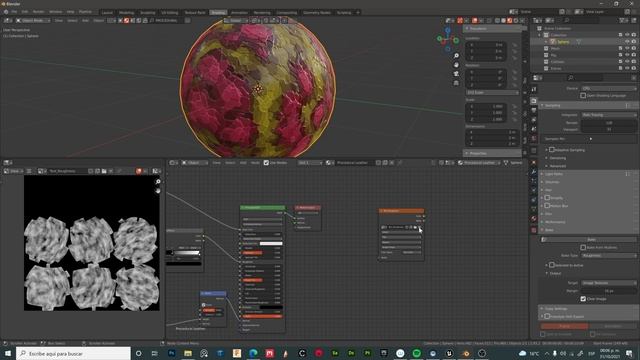Screen dimensions: 640x360
Task: Click the viewport navigation axis gizmo
Action: coord(448,39)
